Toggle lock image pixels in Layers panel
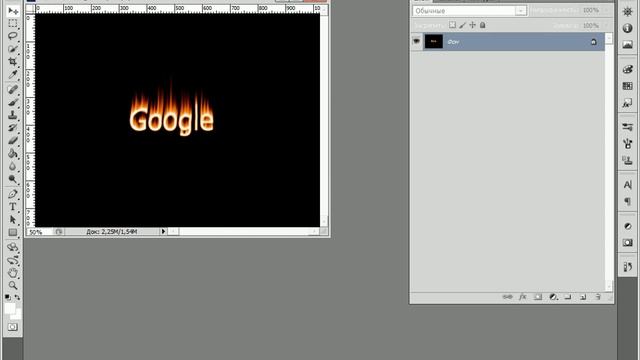640x360 pixels. tap(462, 25)
